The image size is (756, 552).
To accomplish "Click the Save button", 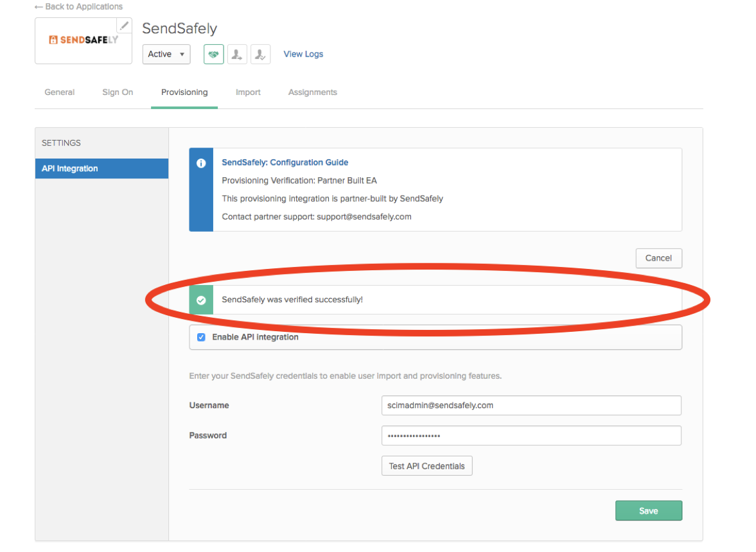I will click(648, 510).
